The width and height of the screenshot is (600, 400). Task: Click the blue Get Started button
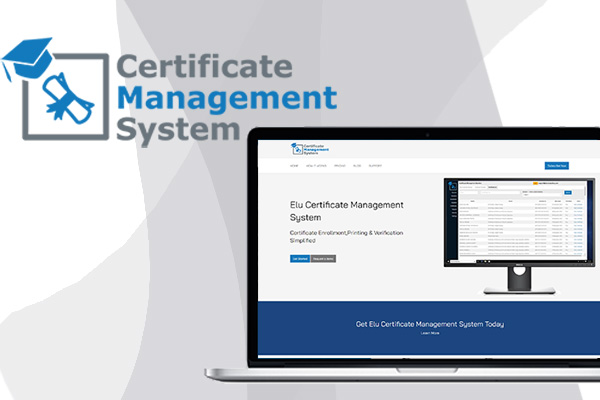pos(300,259)
